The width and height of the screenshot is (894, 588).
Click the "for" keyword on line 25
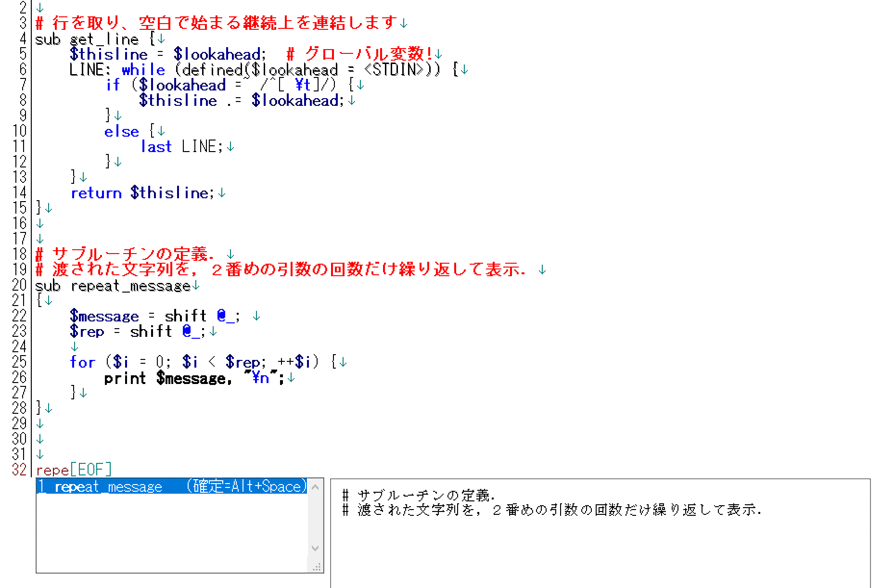[x=82, y=362]
